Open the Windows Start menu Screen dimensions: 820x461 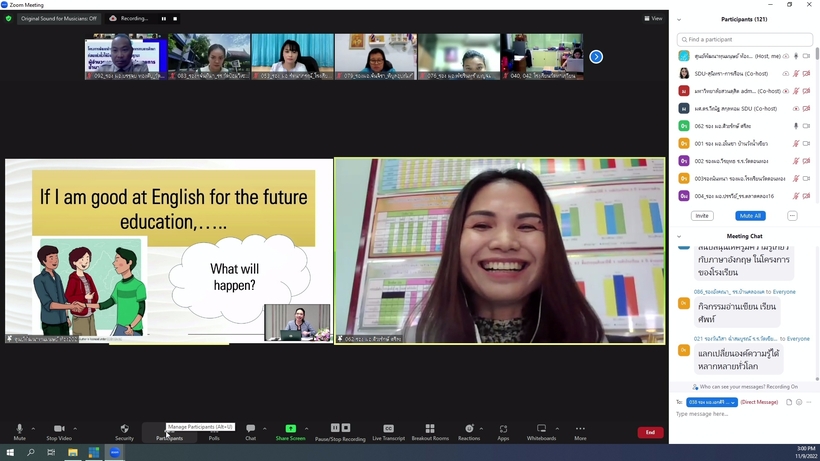[x=10, y=452]
